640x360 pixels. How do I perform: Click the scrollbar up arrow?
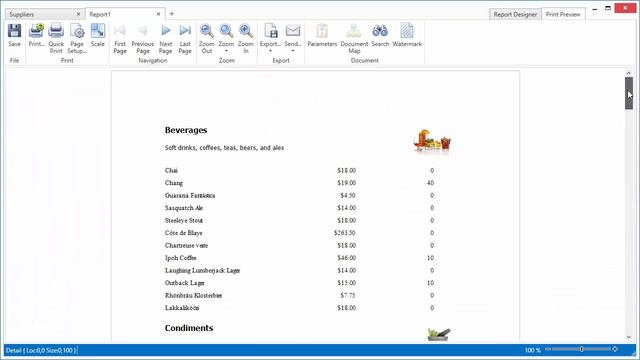coord(629,73)
